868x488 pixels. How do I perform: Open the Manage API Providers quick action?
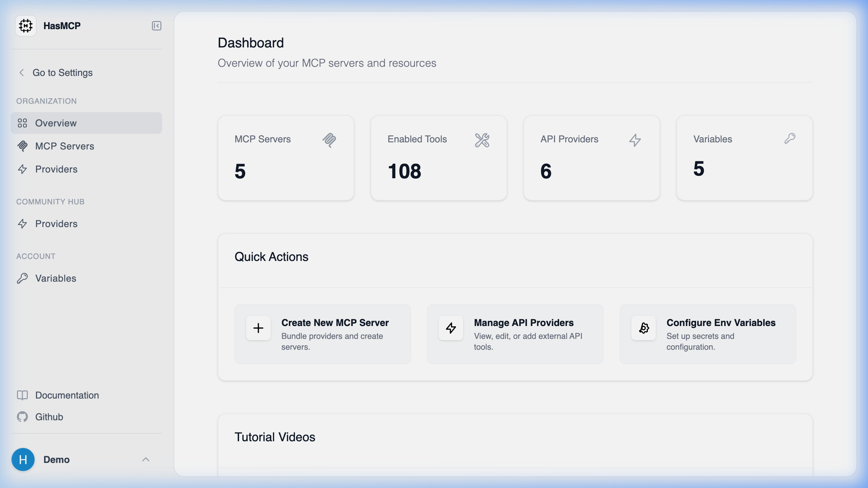pos(515,334)
